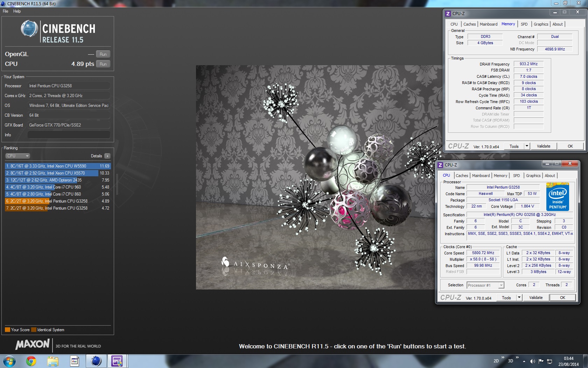The image size is (588, 368).
Task: Select Pentium G3258 ranking row scoring 4.89
Action: pyautogui.click(x=58, y=201)
